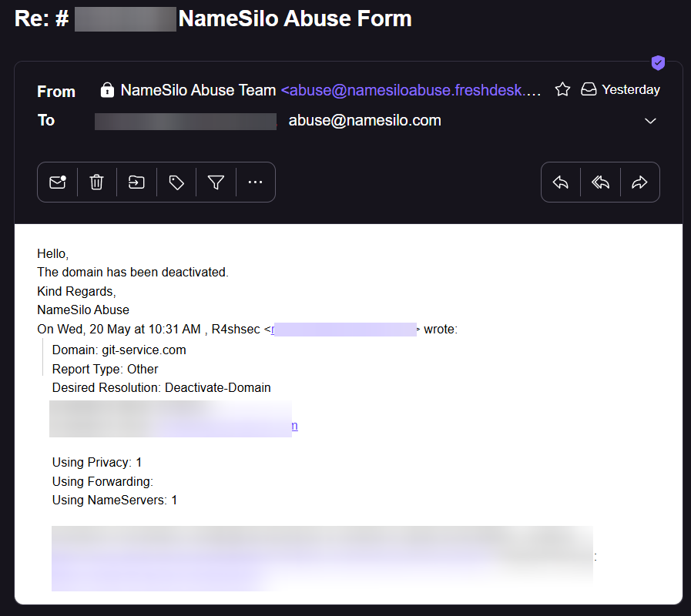Click the redacted R4shsec email link

344,329
